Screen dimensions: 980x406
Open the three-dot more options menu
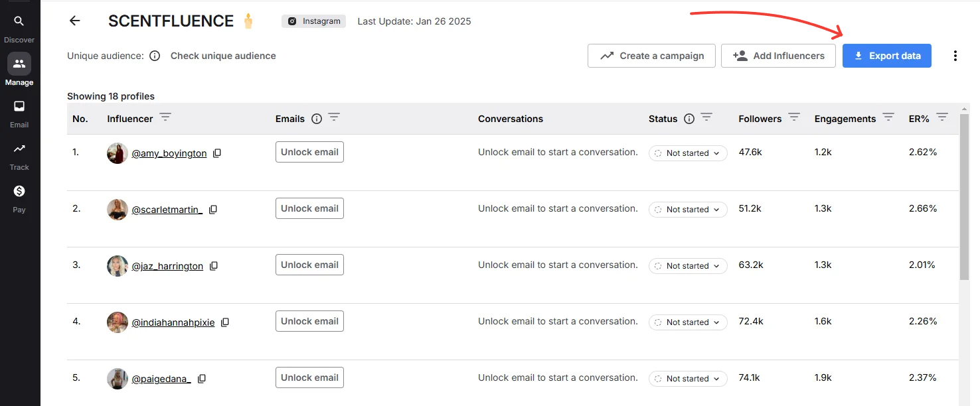955,56
